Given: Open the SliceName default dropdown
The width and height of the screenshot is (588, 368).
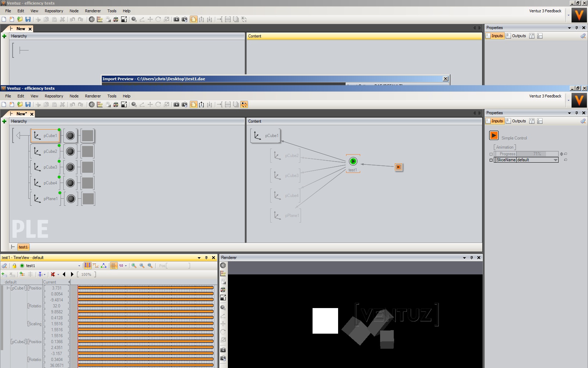Looking at the screenshot, I should (555, 160).
